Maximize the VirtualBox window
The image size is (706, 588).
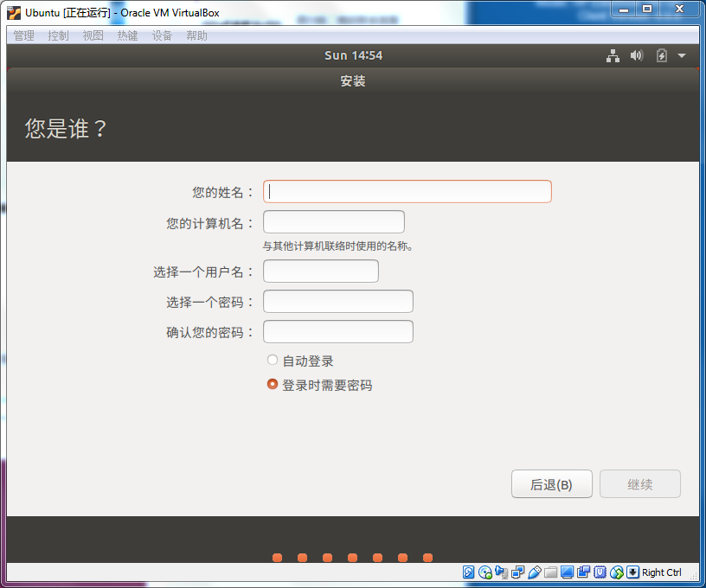[x=647, y=9]
